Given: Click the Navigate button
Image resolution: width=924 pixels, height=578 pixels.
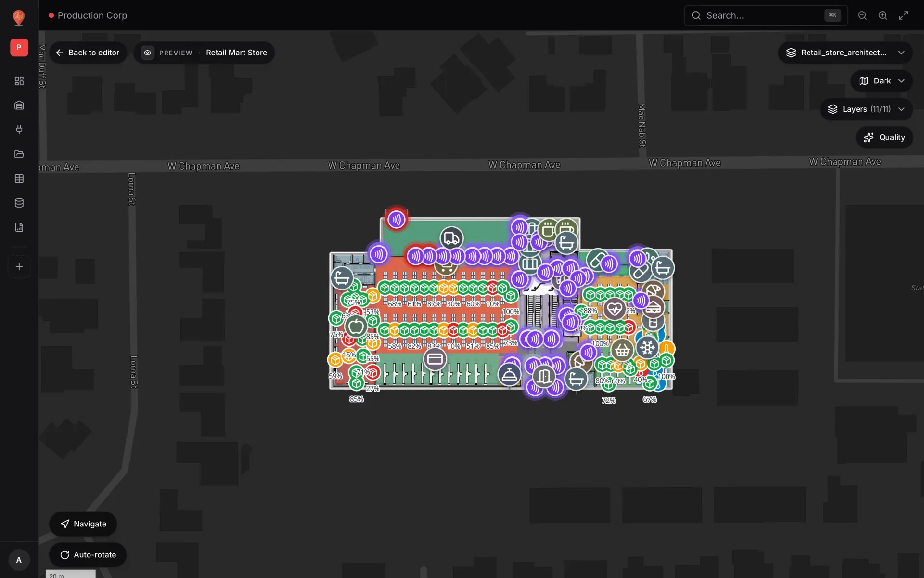Looking at the screenshot, I should [83, 524].
